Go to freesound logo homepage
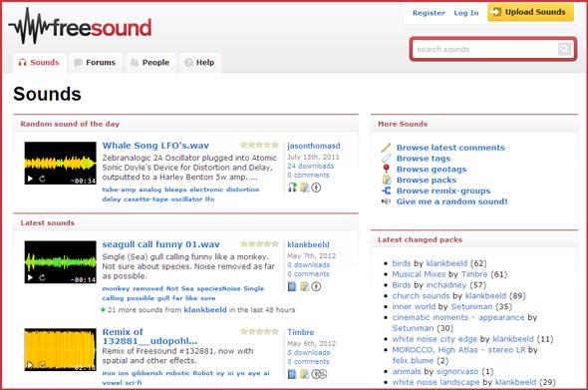 81,26
